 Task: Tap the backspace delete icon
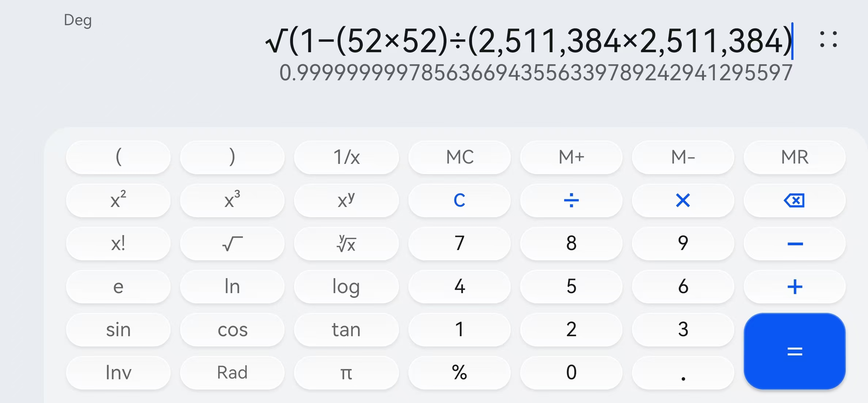point(794,200)
